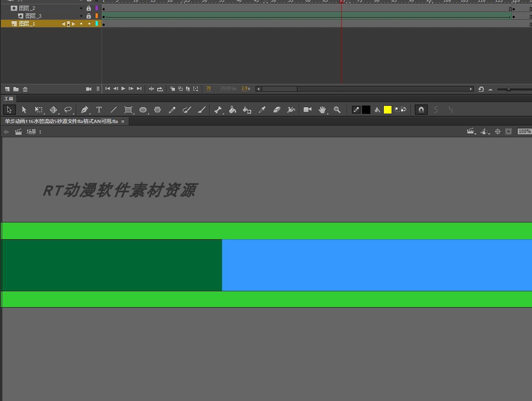The width and height of the screenshot is (532, 401).
Task: Select the Paint Brush tool
Action: [187, 110]
